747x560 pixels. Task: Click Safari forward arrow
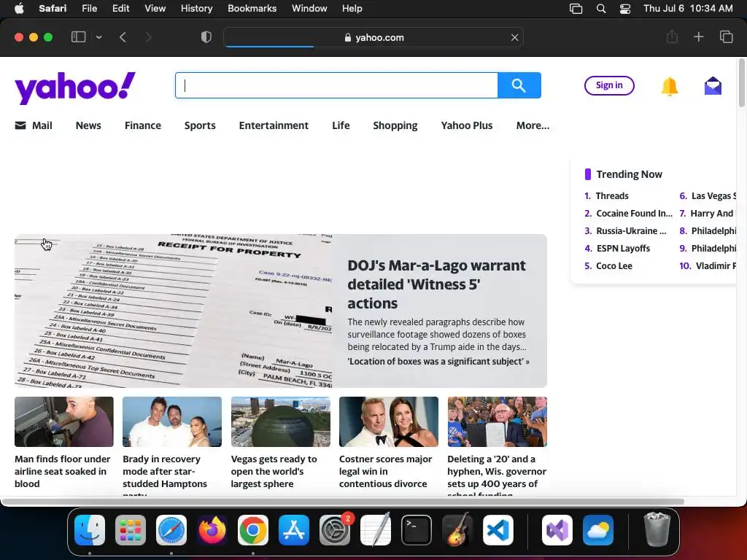(x=148, y=37)
